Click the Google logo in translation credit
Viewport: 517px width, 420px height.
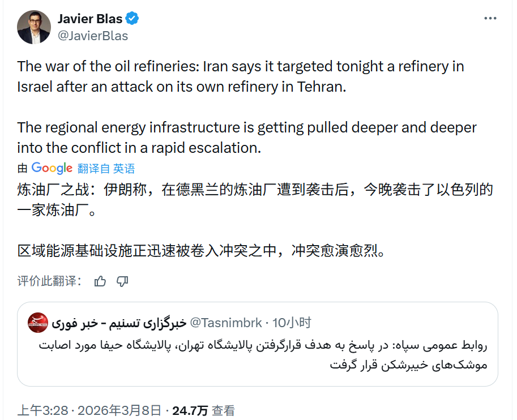pos(52,168)
